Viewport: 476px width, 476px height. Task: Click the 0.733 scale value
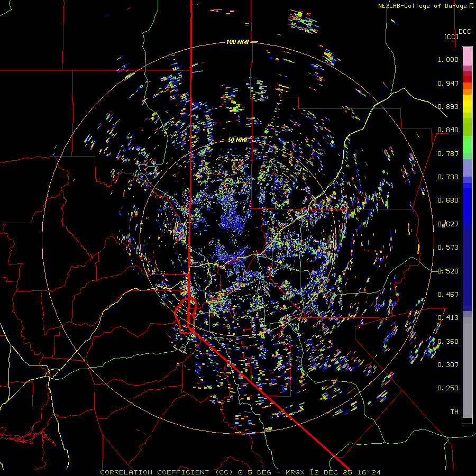[448, 177]
